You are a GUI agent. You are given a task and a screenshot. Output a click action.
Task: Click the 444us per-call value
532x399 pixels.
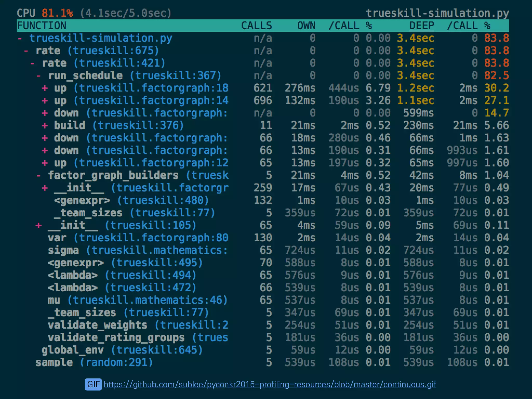(x=344, y=88)
